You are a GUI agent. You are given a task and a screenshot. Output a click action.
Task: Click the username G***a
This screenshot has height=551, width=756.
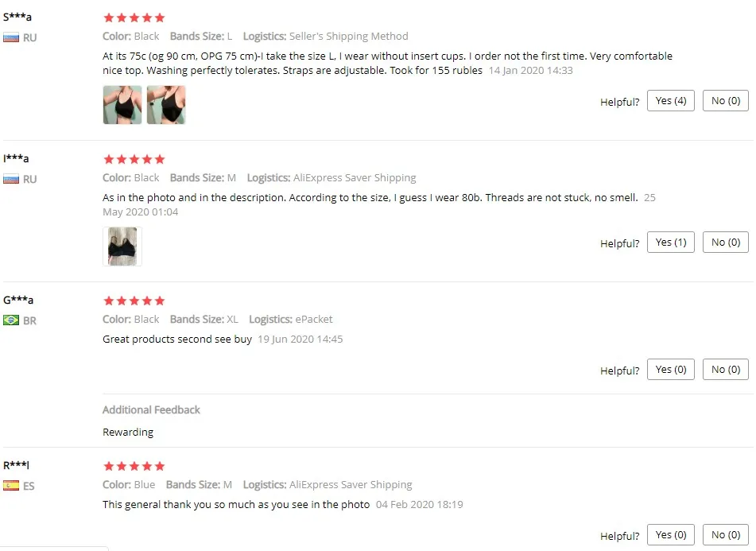point(18,300)
